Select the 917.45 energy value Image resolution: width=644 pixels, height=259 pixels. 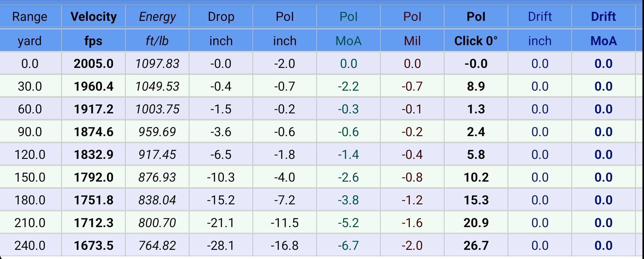click(157, 154)
